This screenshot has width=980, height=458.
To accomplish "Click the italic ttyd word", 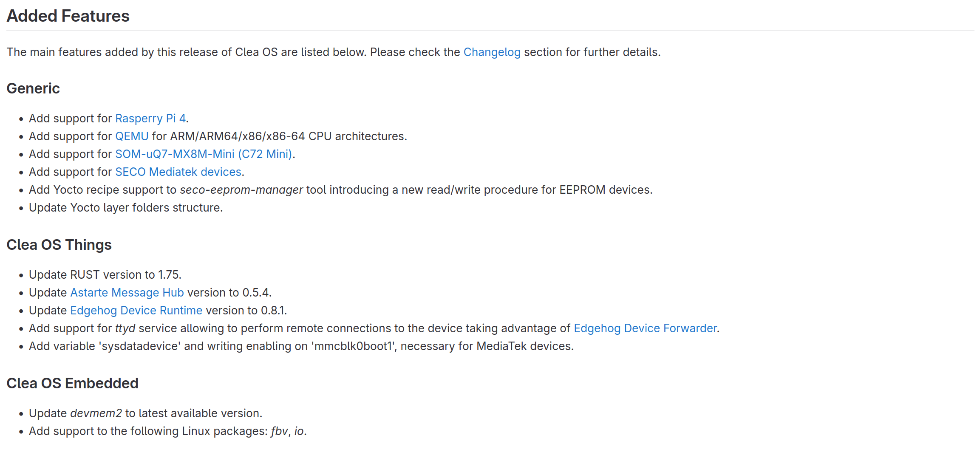I will coord(125,328).
